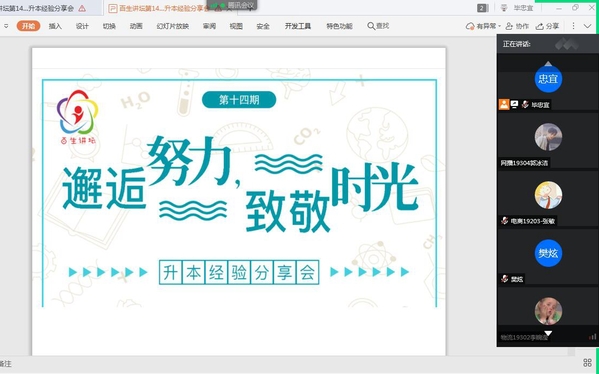Click muted microphone icon beside 电商19203-张敏
This screenshot has width=599, height=374.
505,220
